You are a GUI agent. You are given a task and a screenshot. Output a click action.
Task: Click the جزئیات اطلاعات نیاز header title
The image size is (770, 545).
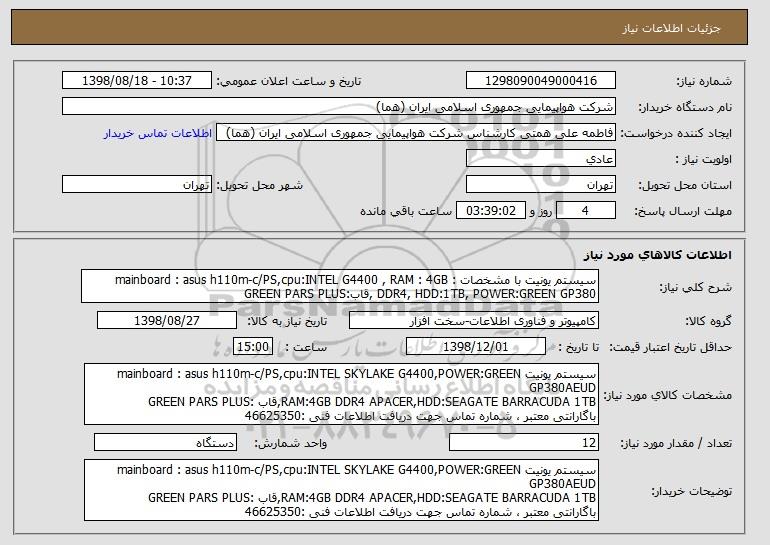click(672, 28)
